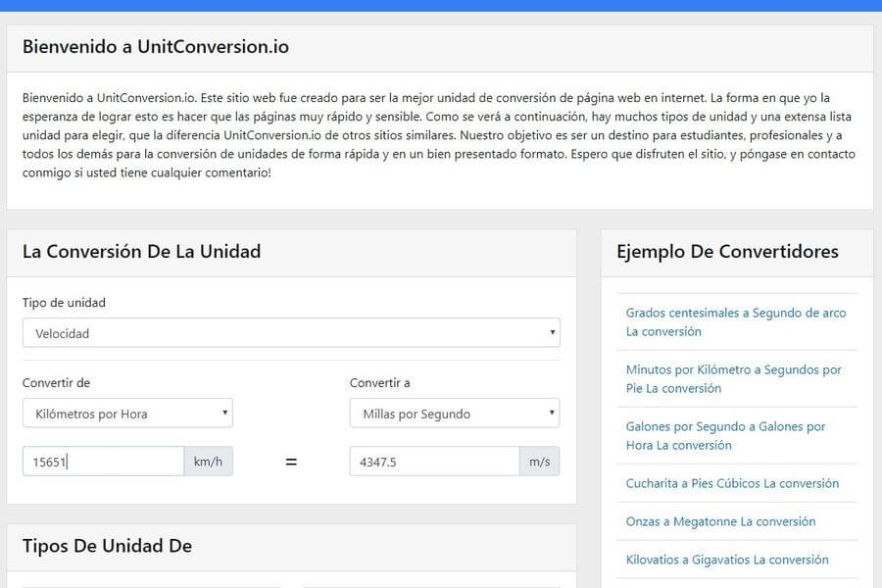
Task: Click the Convertir a label
Action: tap(379, 383)
